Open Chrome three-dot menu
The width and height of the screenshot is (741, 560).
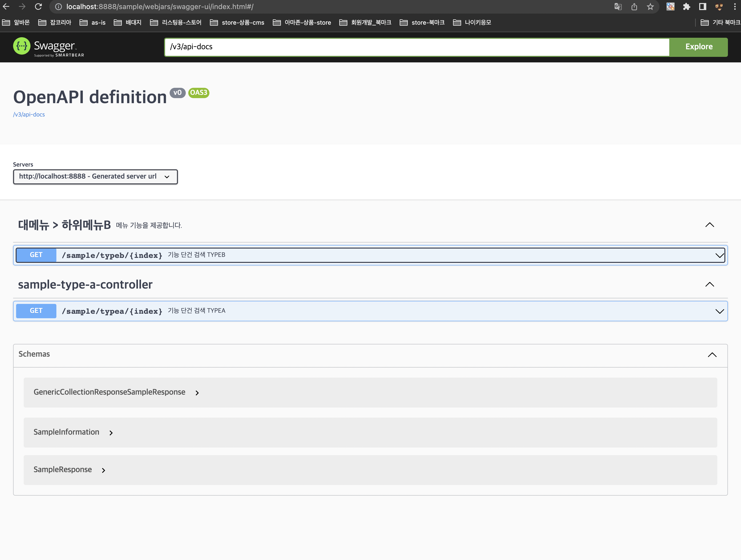point(735,7)
